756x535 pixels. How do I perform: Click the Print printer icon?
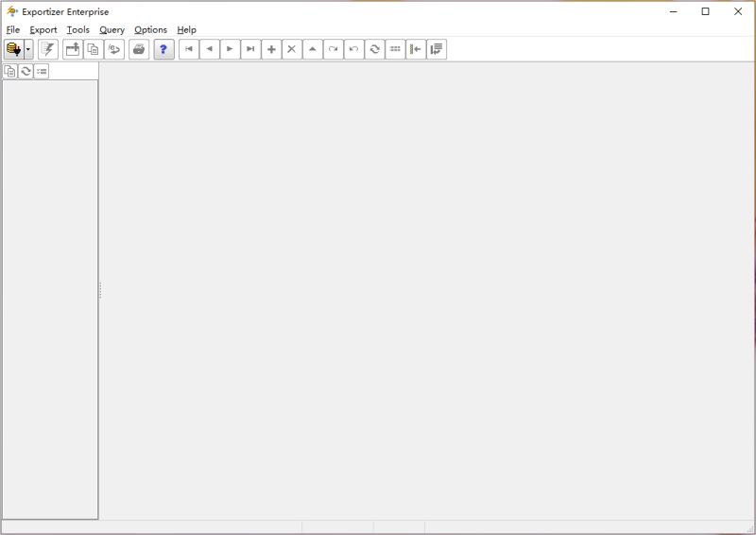pyautogui.click(x=139, y=49)
